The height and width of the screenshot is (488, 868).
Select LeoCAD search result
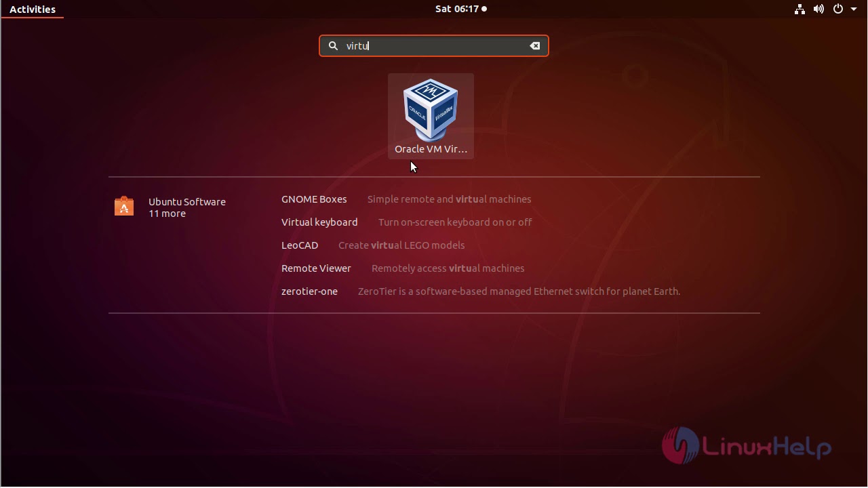pos(300,245)
